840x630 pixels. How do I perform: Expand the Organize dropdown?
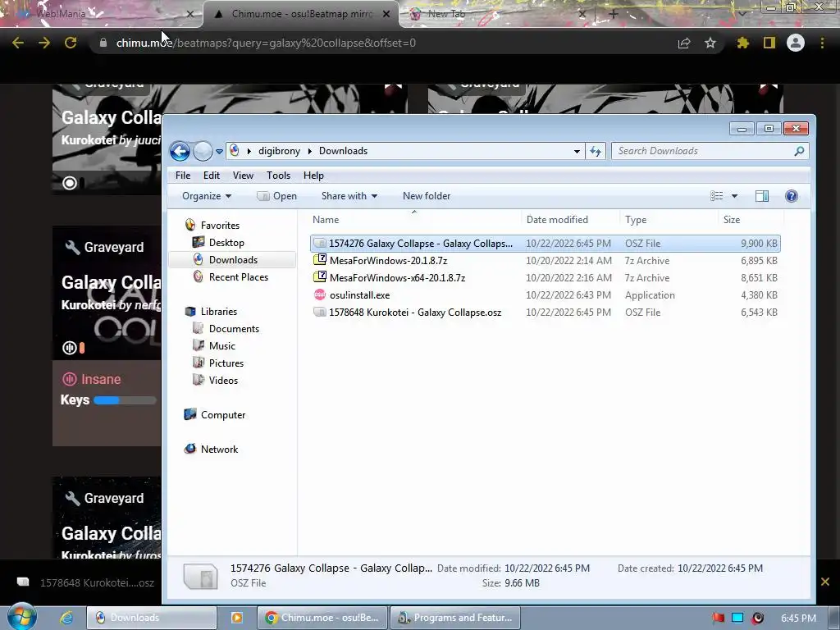tap(206, 196)
